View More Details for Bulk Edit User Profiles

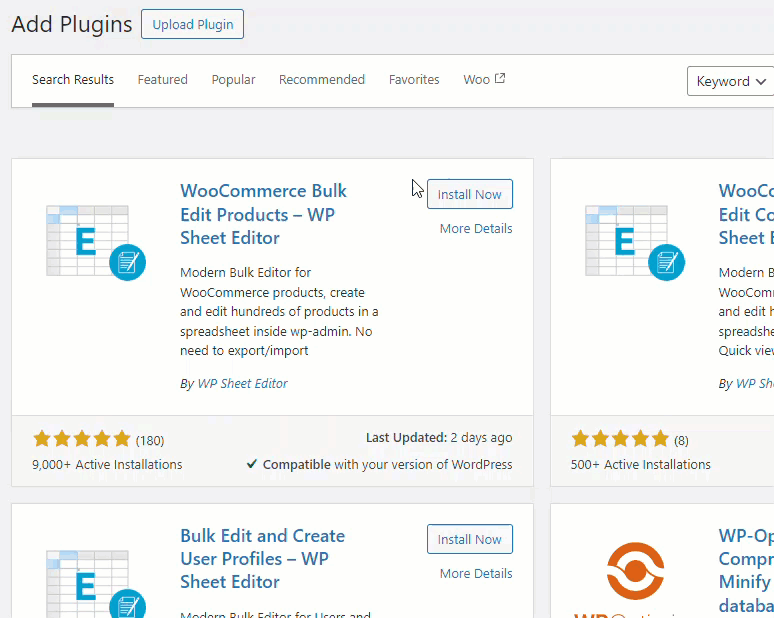476,574
